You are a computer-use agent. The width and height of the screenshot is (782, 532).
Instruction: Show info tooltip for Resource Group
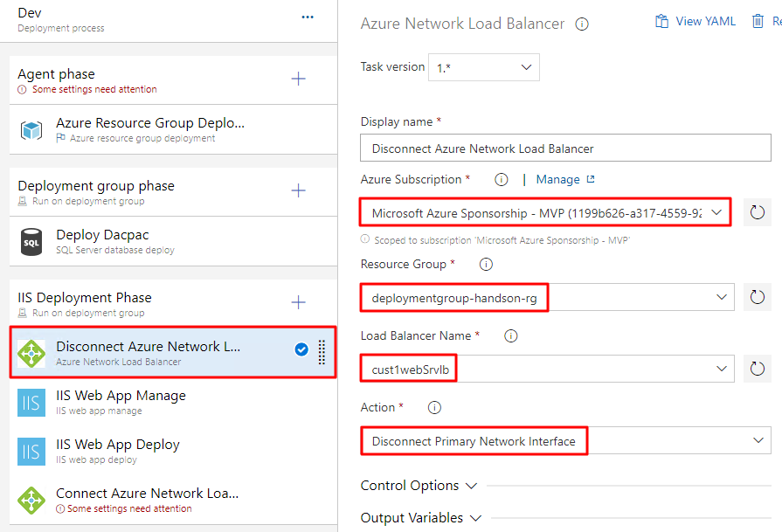(x=486, y=265)
